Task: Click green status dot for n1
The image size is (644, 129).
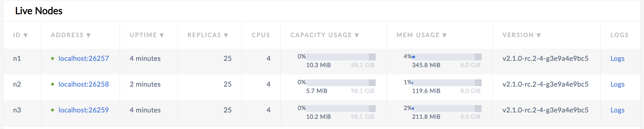Action: 52,58
